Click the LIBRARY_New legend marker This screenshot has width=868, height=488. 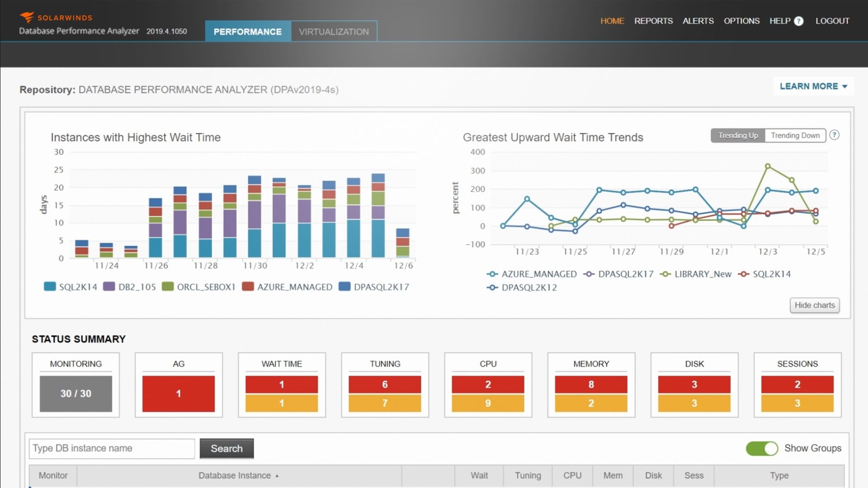[x=666, y=274]
